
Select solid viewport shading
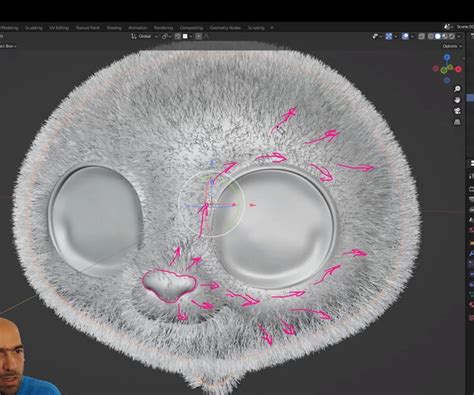pyautogui.click(x=438, y=36)
